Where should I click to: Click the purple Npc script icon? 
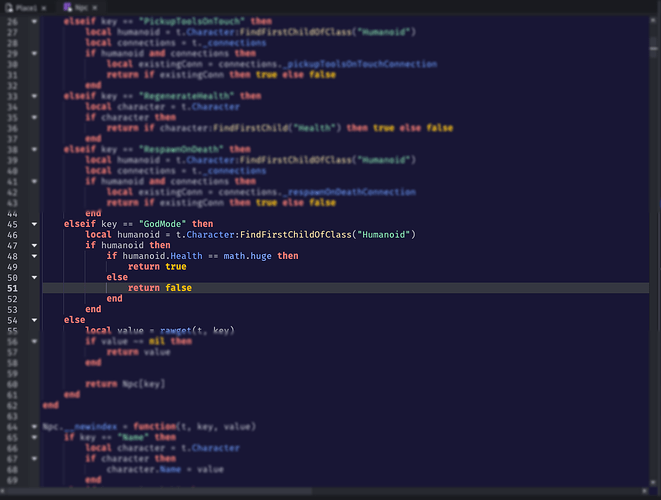point(67,7)
